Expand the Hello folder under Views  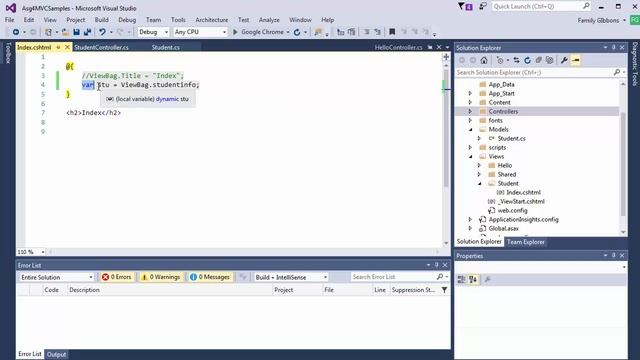click(x=480, y=165)
